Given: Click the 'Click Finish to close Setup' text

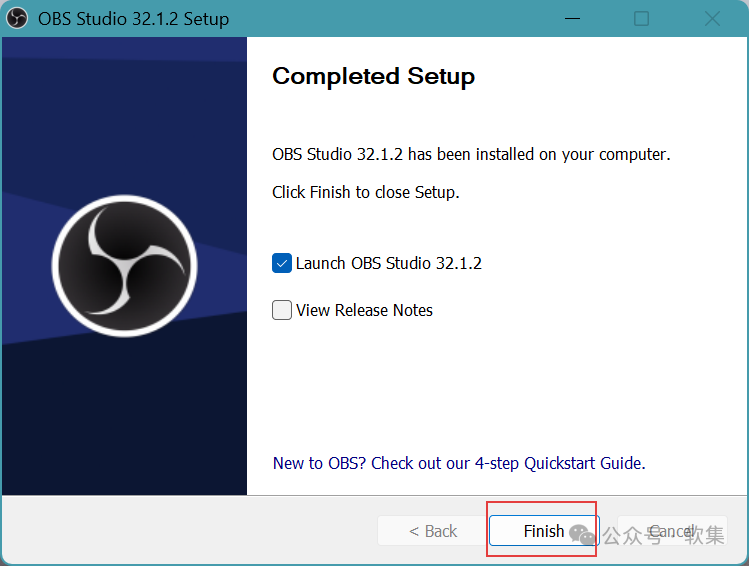Looking at the screenshot, I should [x=365, y=192].
